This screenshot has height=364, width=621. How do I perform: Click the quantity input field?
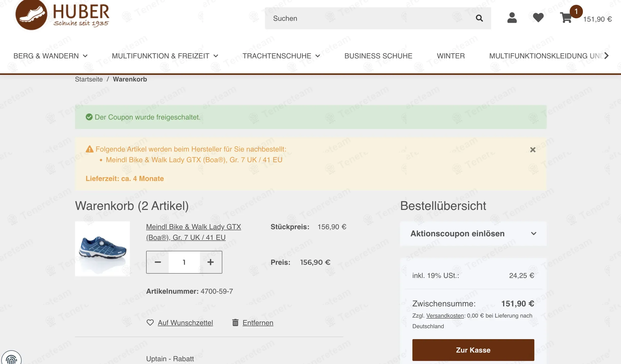coord(184,262)
